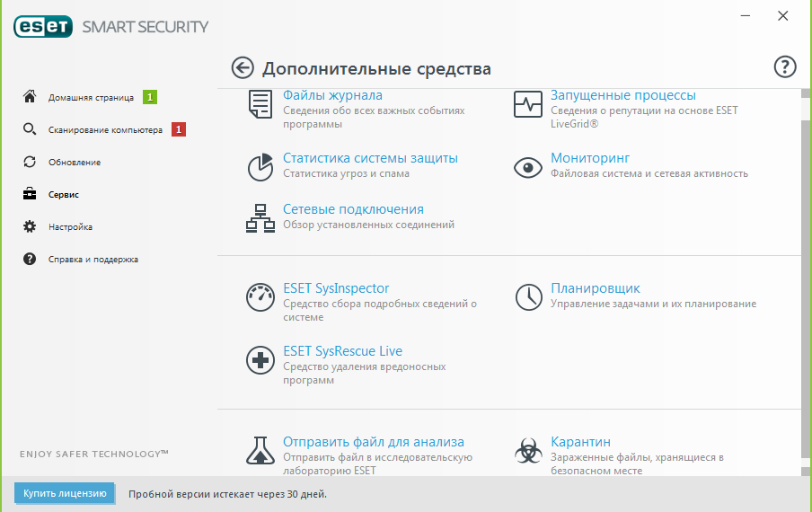Click the Сетевые подключения network icon
This screenshot has width=812, height=512.
click(x=260, y=218)
